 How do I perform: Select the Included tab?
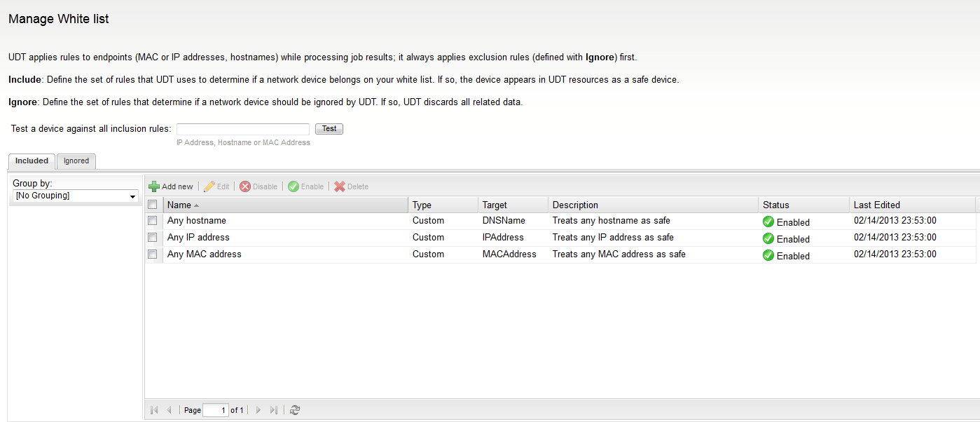(x=31, y=161)
